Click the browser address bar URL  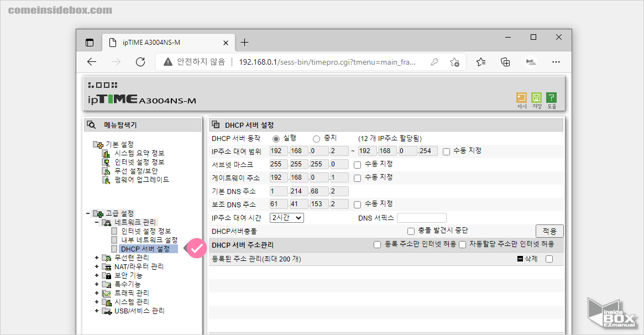327,62
